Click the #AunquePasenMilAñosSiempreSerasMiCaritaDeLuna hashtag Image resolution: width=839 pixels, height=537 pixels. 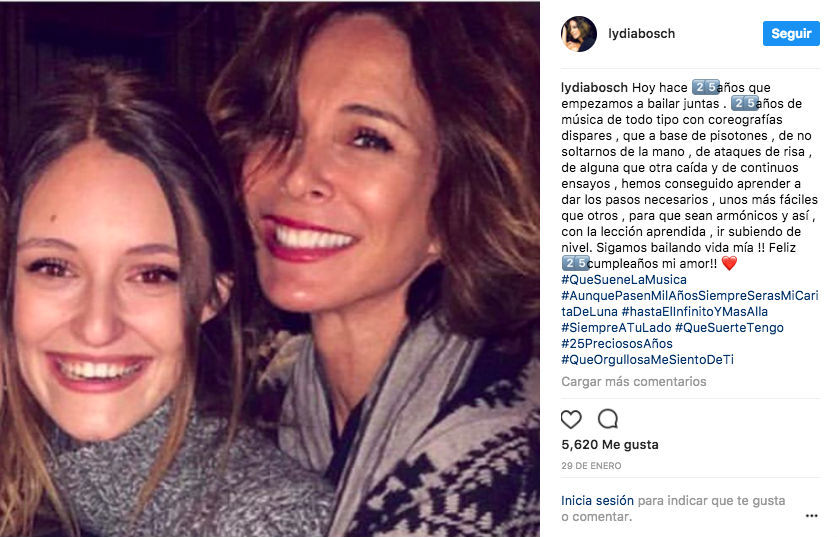click(x=688, y=296)
